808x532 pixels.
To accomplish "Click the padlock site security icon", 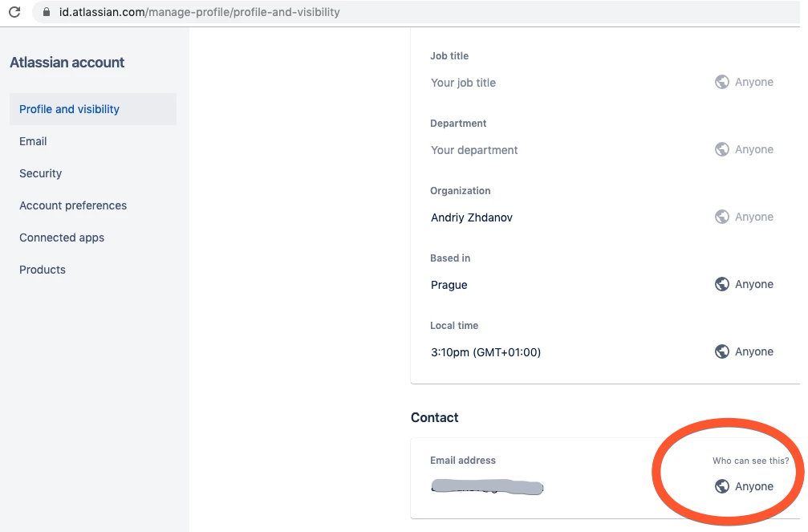I will coord(45,12).
